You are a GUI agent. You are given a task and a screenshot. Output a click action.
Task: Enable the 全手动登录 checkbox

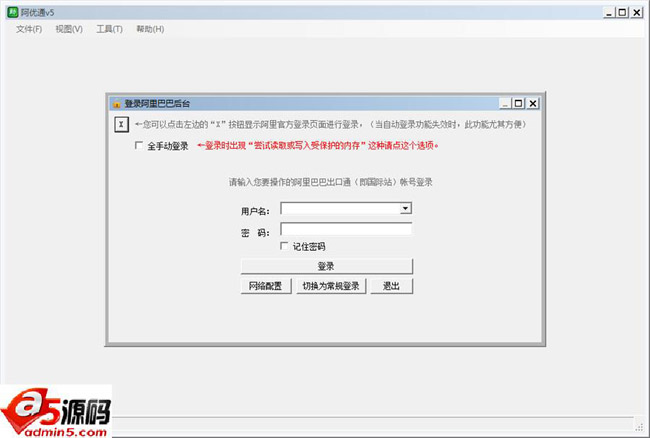(x=139, y=145)
